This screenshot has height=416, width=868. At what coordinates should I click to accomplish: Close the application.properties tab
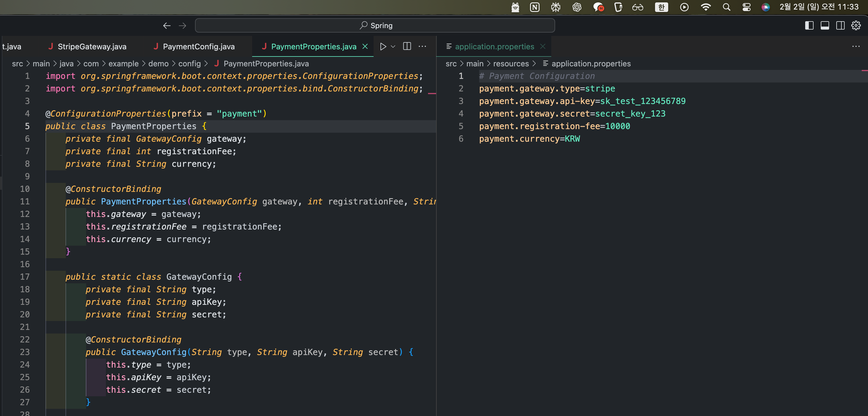(x=543, y=46)
